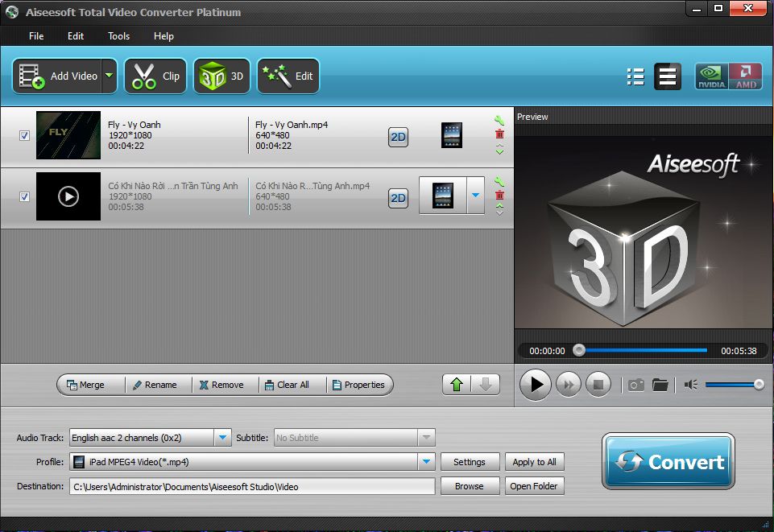Open the 3D settings tool

[x=221, y=76]
